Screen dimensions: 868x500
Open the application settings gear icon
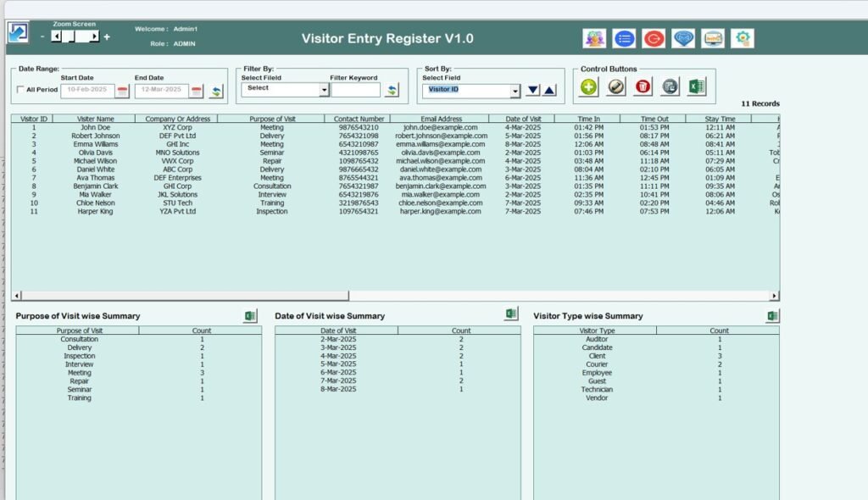pyautogui.click(x=742, y=37)
